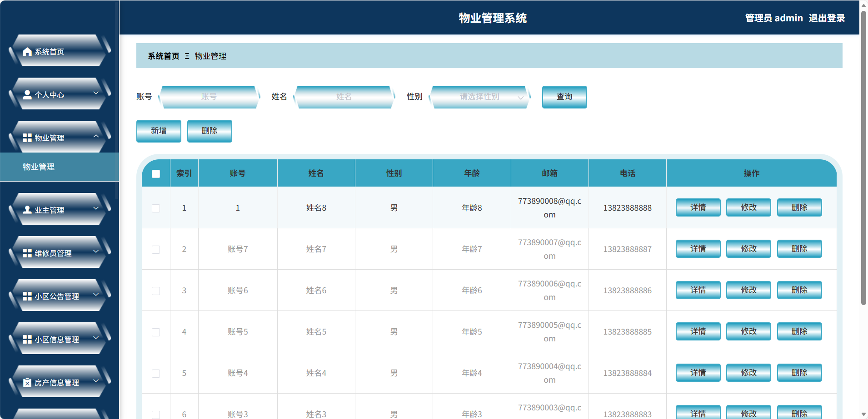Expand the 小区信息管理 menu chevron
Screen dimensions: 868x419
96,338
